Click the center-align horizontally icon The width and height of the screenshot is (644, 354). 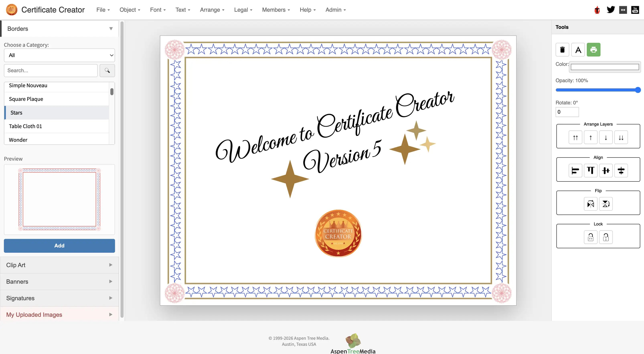coord(606,171)
